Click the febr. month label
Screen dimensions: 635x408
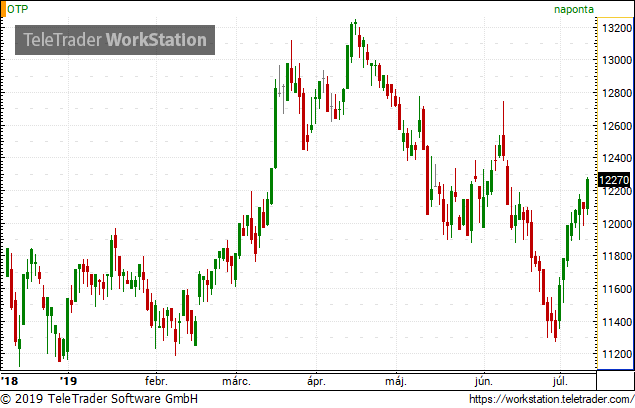[x=156, y=381]
